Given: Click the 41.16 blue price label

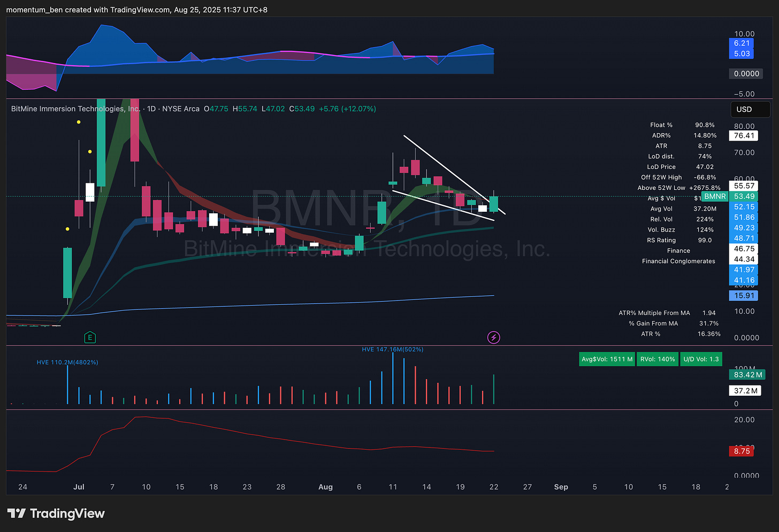Looking at the screenshot, I should (744, 280).
